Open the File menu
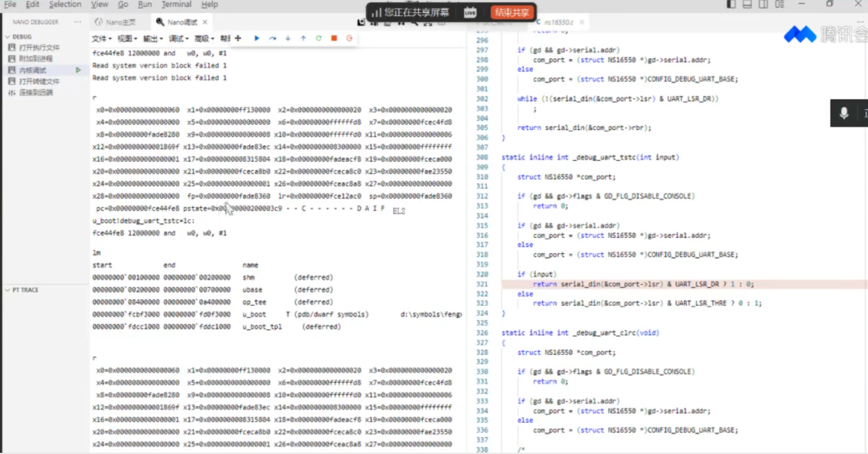 10,4
